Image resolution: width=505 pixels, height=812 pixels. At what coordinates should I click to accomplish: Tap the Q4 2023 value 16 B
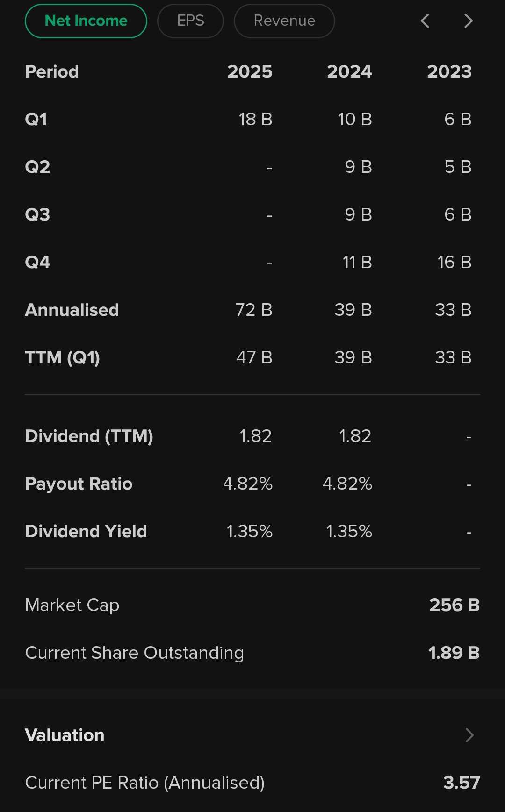(454, 262)
